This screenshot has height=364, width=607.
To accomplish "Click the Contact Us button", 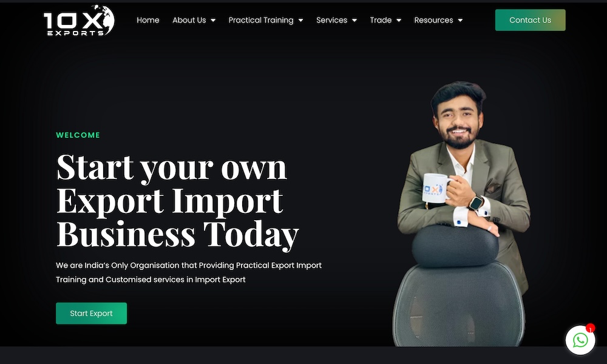I will 530,20.
